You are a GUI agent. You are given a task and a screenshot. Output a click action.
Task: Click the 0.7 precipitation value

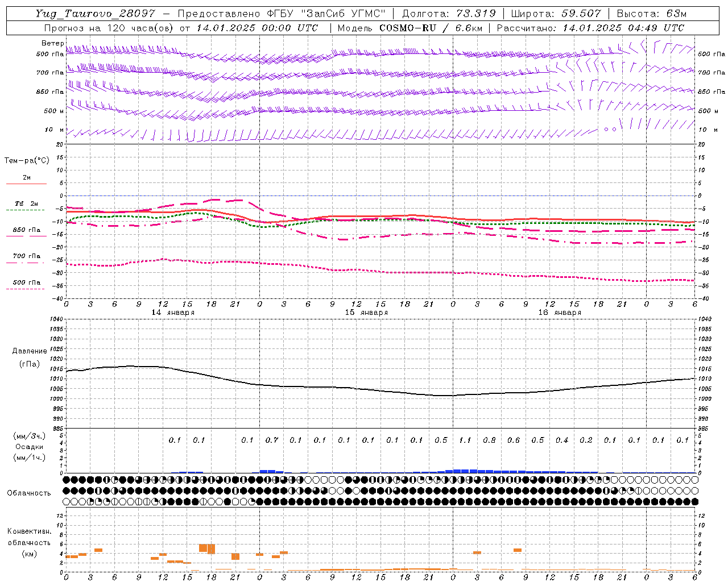(272, 440)
